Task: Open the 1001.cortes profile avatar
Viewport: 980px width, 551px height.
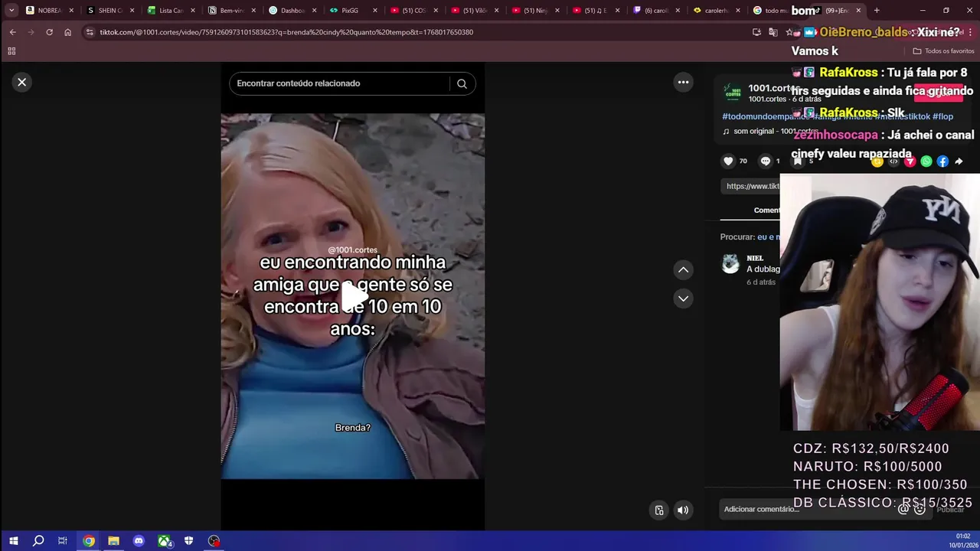Action: coord(733,93)
